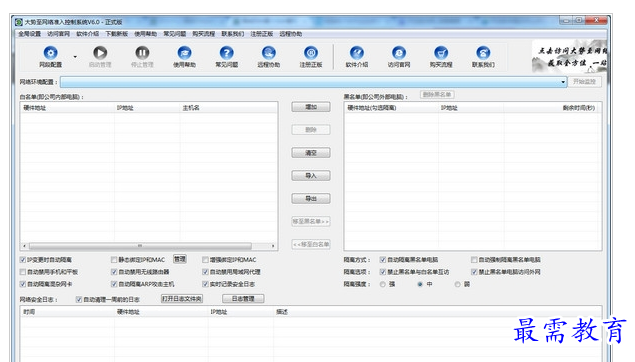Open the 使用帮助 menu item
Image resolution: width=635 pixels, height=362 pixels.
pos(145,34)
